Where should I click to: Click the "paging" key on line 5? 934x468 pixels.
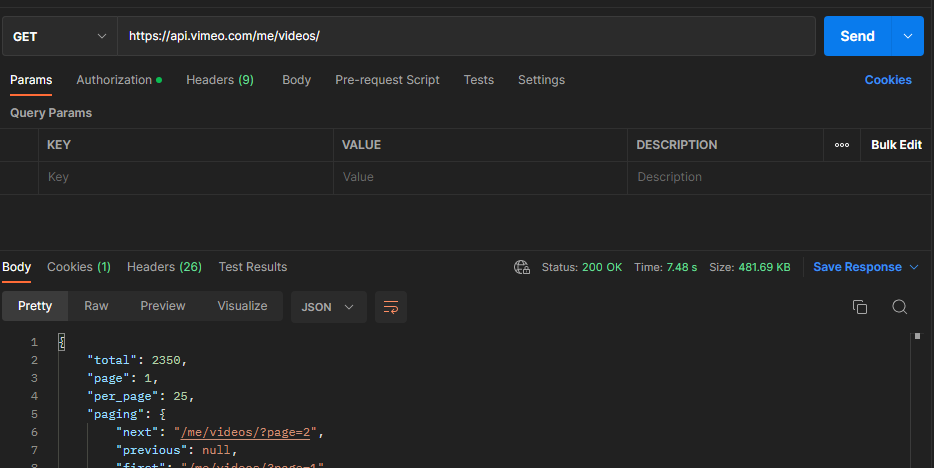pyautogui.click(x=116, y=414)
